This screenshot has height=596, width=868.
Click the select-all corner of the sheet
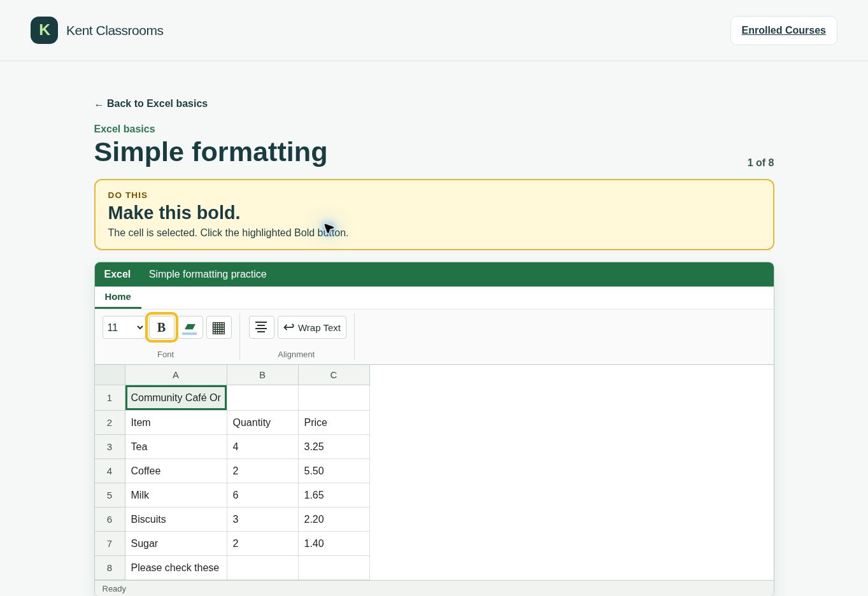pos(110,375)
